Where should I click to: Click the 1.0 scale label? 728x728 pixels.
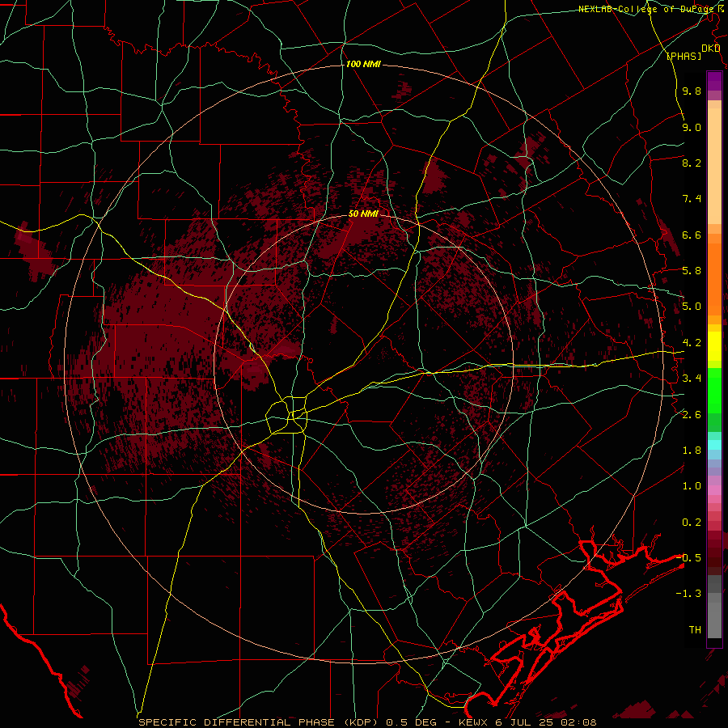[x=692, y=486]
